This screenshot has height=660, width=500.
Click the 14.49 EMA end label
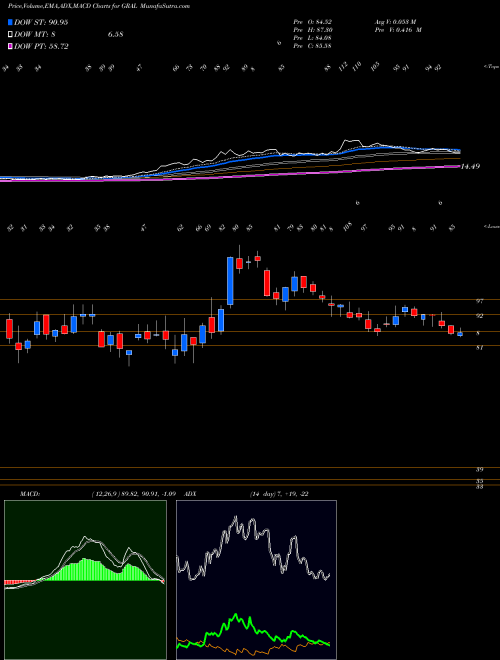point(470,167)
